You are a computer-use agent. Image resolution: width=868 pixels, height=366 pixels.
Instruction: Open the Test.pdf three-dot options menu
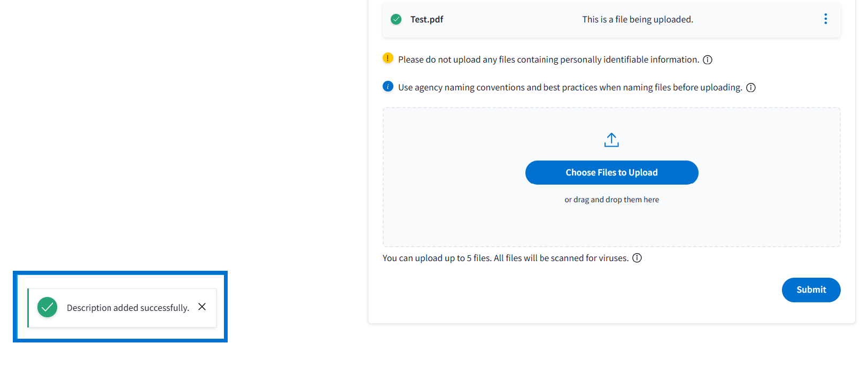[x=825, y=19]
